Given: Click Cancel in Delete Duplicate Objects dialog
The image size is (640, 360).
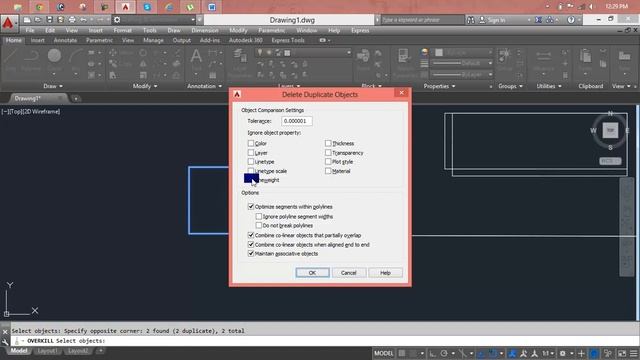Looking at the screenshot, I should pyautogui.click(x=349, y=273).
